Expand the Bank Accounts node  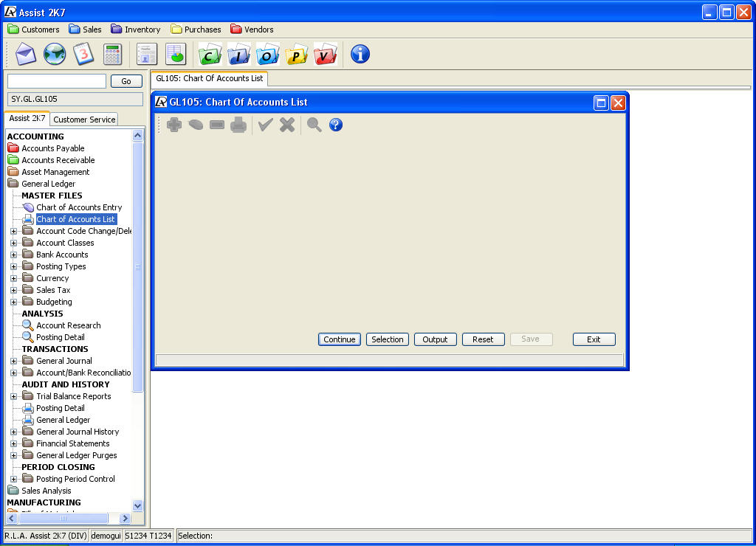pos(13,255)
